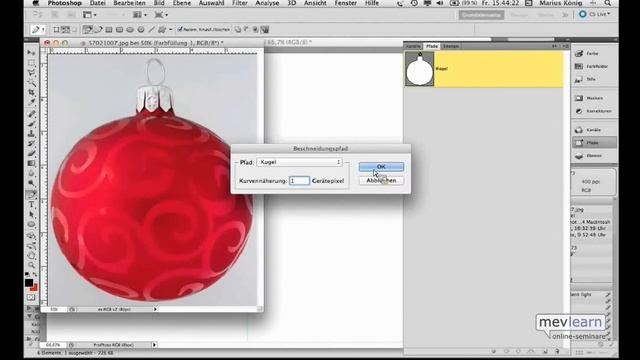Switch to the Ebenen tab
This screenshot has height=360, width=640.
tap(451, 46)
